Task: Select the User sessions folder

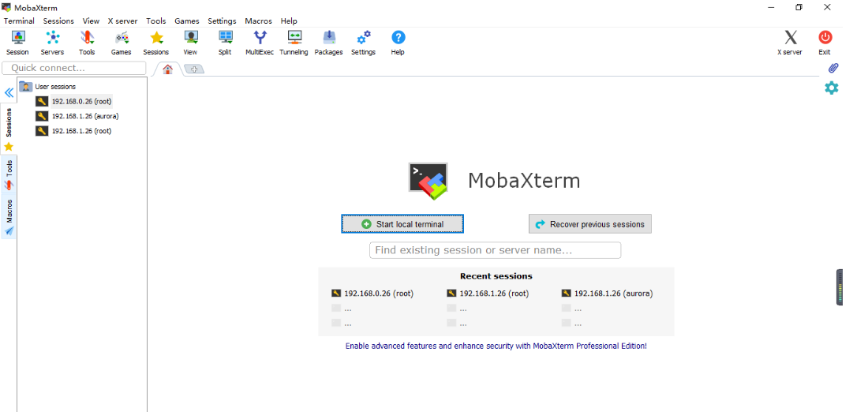Action: [47, 86]
